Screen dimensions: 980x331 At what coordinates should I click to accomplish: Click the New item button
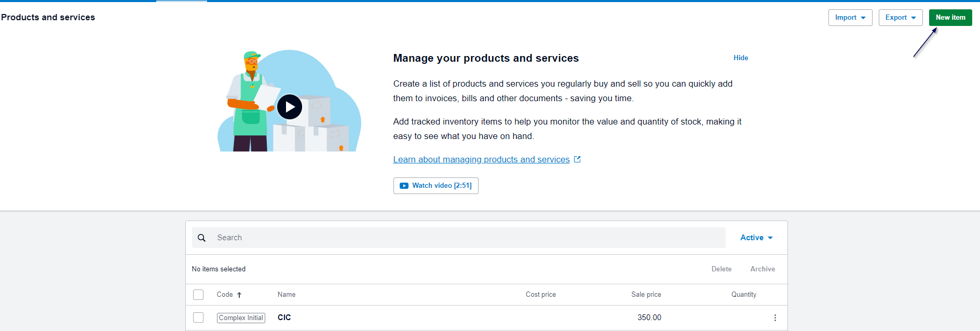950,18
